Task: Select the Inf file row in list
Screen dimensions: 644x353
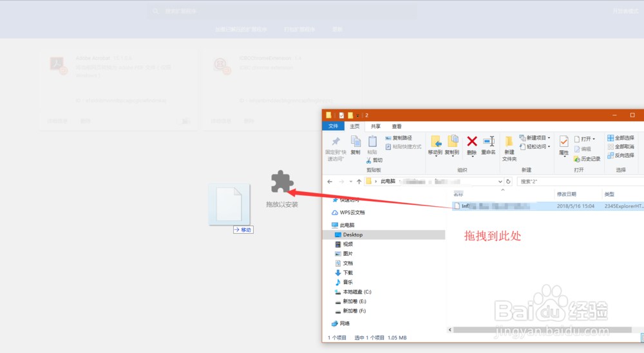Action: coord(548,206)
